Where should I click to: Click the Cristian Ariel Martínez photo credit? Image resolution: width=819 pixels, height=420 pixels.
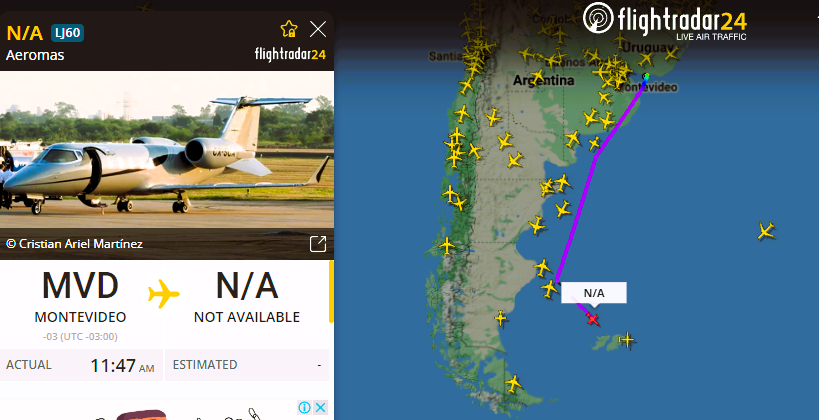click(x=74, y=244)
